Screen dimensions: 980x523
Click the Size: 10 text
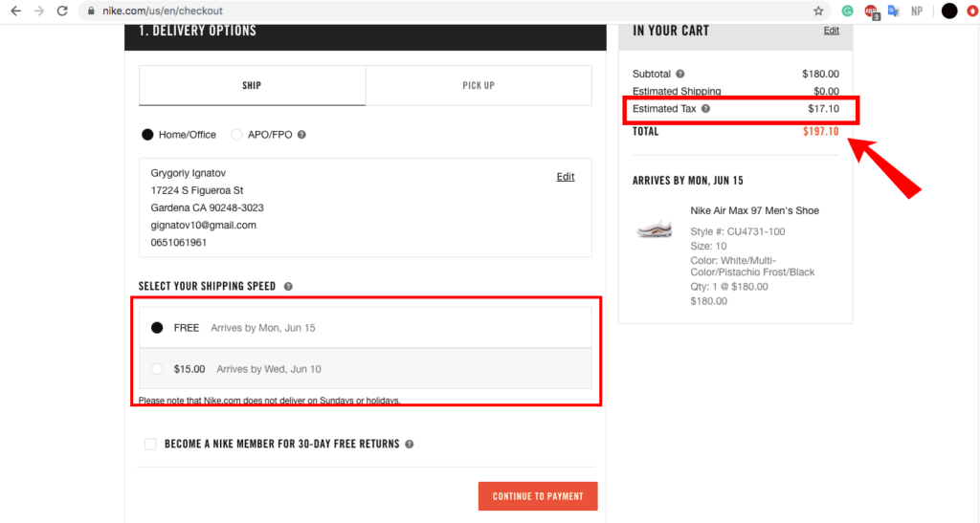[x=708, y=246]
